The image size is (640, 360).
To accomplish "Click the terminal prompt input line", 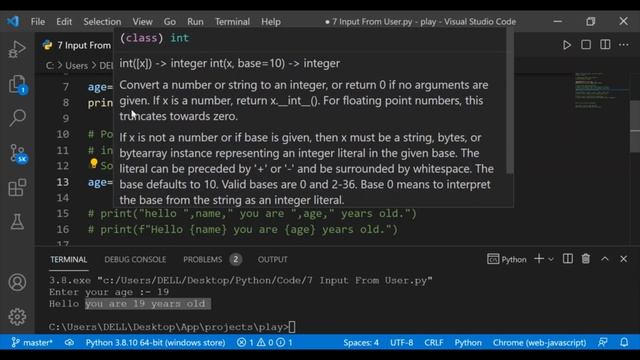I will tap(172, 327).
